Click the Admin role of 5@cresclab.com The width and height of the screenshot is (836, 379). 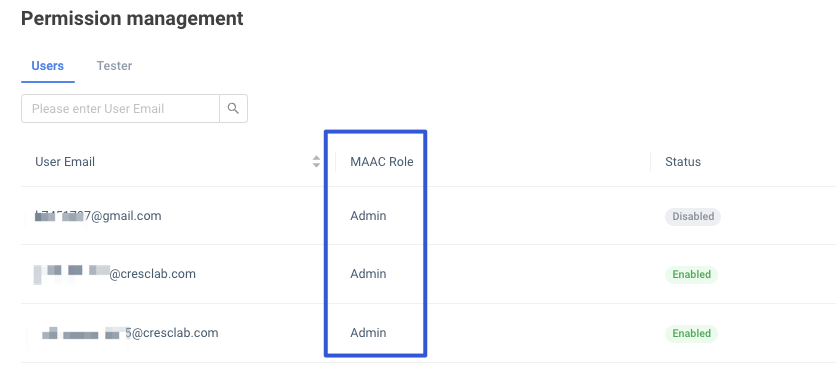tap(368, 333)
